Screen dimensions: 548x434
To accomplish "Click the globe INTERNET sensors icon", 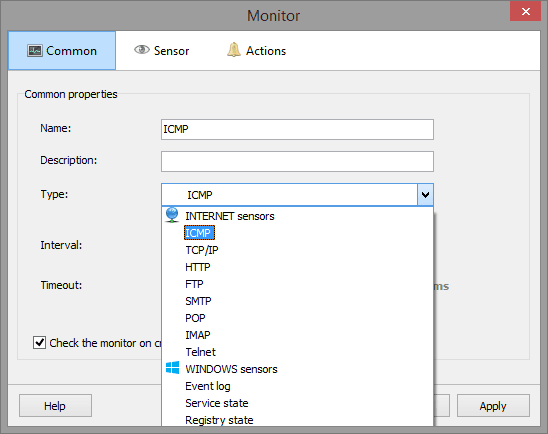I will pyautogui.click(x=172, y=215).
